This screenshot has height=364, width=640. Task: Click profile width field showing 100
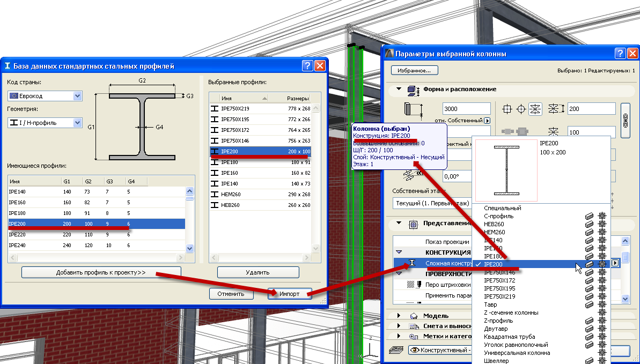pyautogui.click(x=591, y=132)
